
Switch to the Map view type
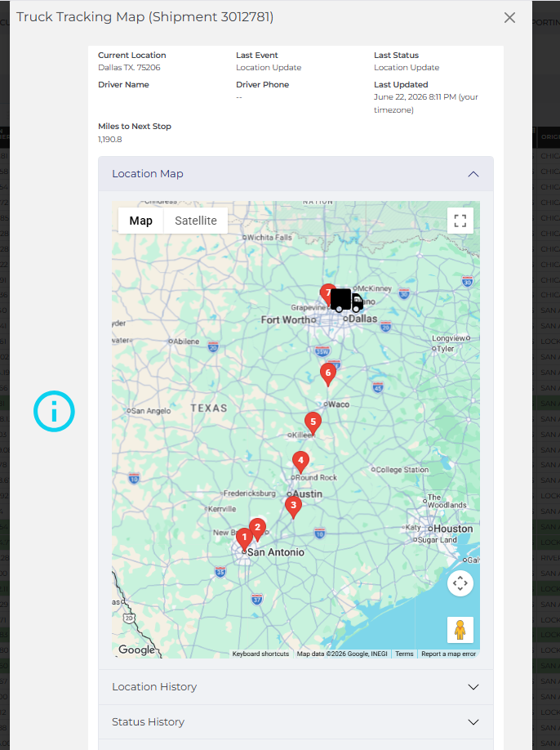click(x=141, y=221)
